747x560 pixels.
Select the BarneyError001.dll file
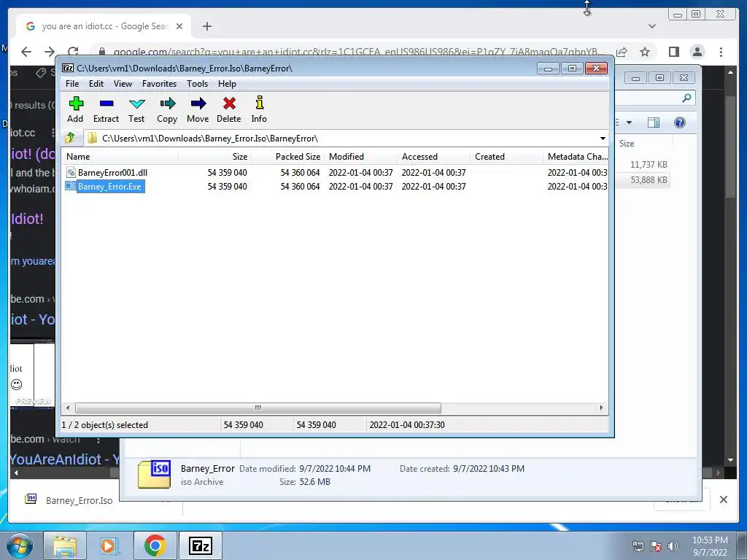[x=112, y=172]
